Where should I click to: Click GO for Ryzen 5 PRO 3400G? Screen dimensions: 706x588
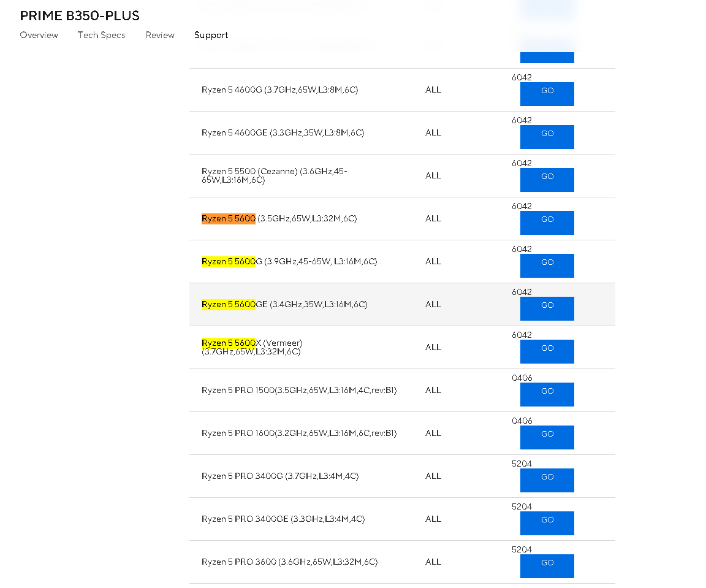[x=547, y=480]
